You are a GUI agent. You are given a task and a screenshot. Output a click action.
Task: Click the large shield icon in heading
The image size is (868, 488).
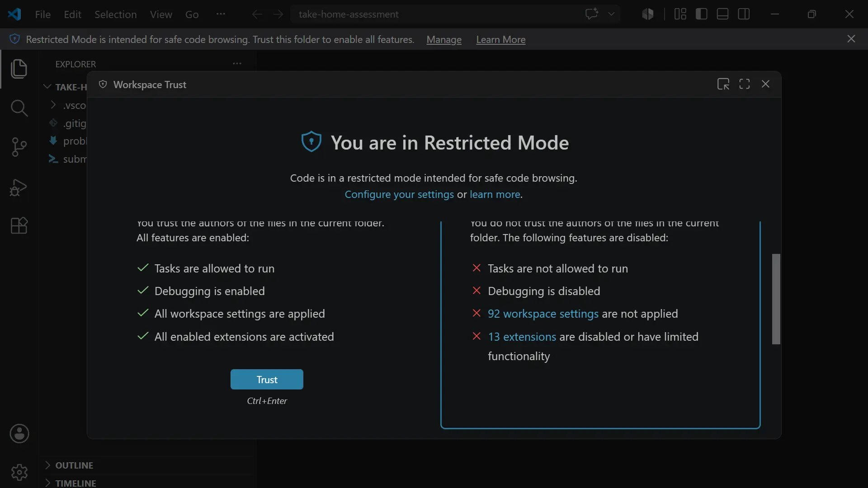pyautogui.click(x=311, y=142)
